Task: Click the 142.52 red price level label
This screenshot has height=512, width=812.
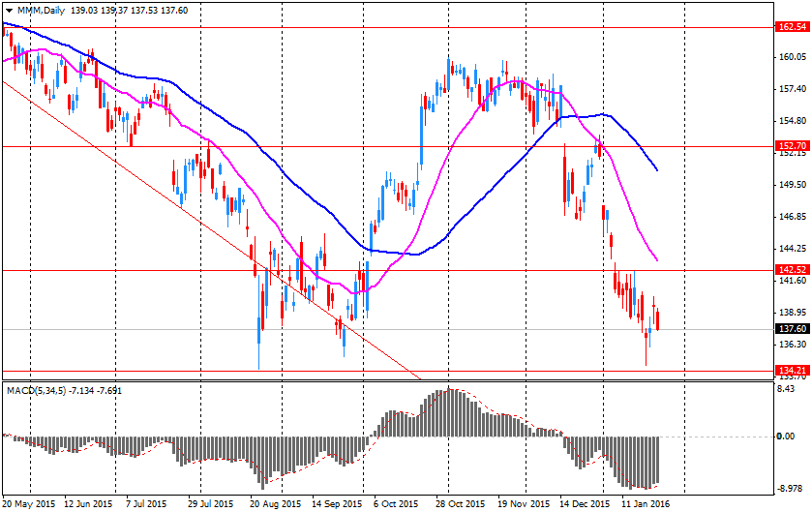Action: click(793, 270)
